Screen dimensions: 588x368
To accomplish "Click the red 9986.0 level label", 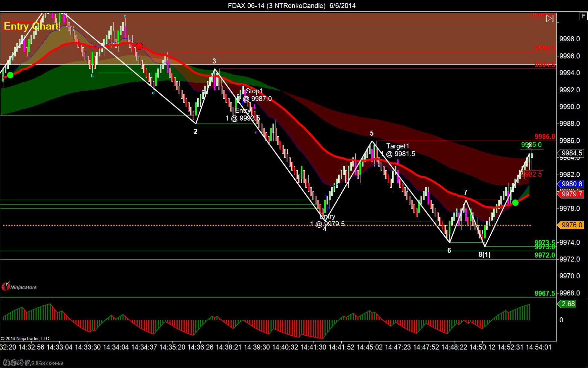I will [x=545, y=137].
